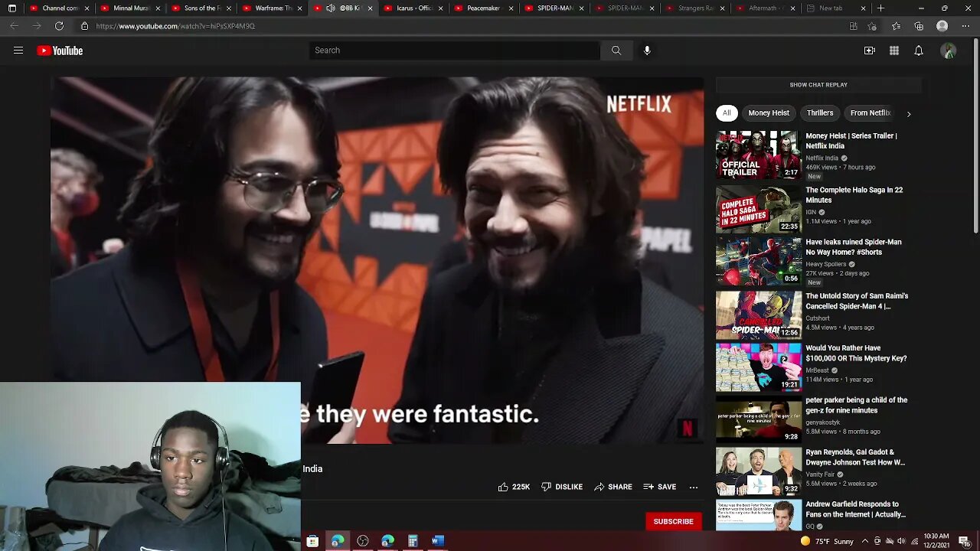980x551 pixels.
Task: Open taskbar notification center
Action: pyautogui.click(x=964, y=541)
